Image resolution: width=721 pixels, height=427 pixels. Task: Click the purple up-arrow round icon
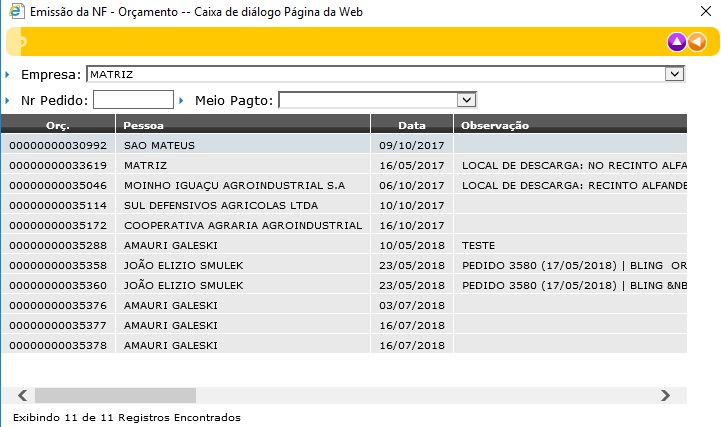(x=676, y=42)
